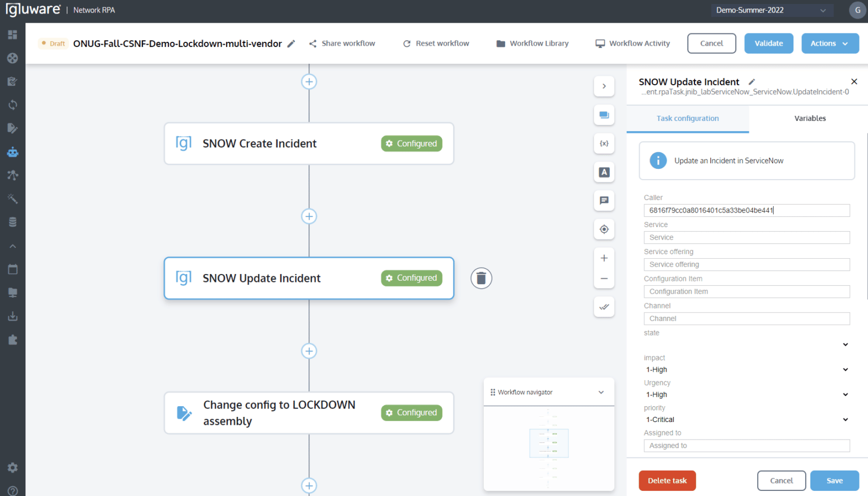Open the {x} variables icon on canvas toolbar
Viewport: 868px width, 496px height.
(x=604, y=143)
